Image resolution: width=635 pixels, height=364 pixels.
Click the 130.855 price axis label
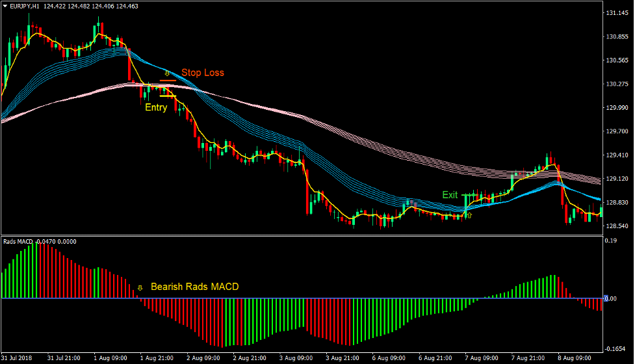[x=617, y=37]
